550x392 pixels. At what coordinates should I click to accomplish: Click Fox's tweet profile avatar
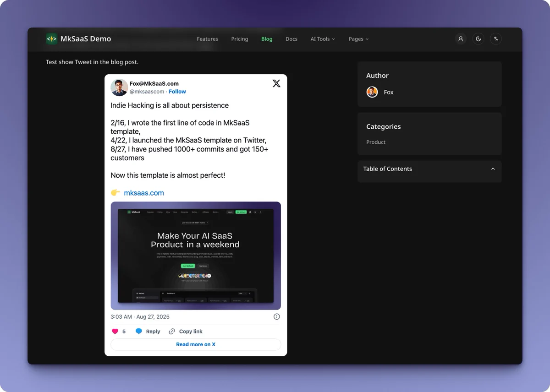(x=119, y=87)
